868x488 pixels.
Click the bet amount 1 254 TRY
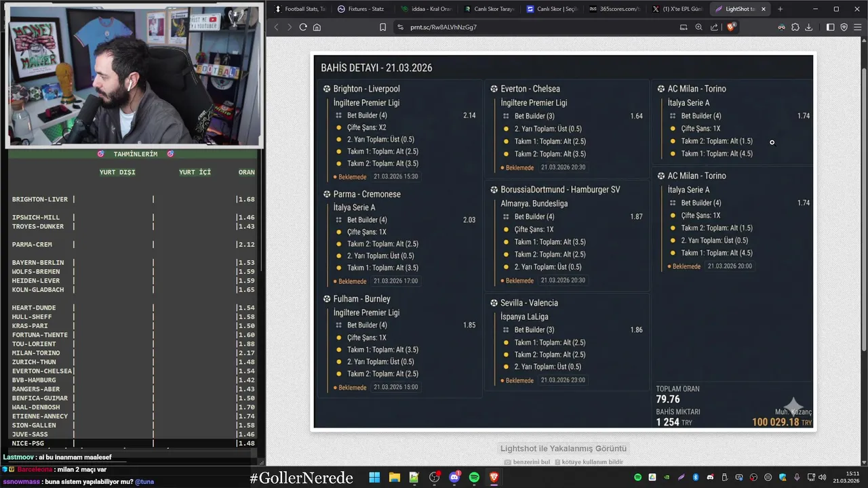point(674,422)
